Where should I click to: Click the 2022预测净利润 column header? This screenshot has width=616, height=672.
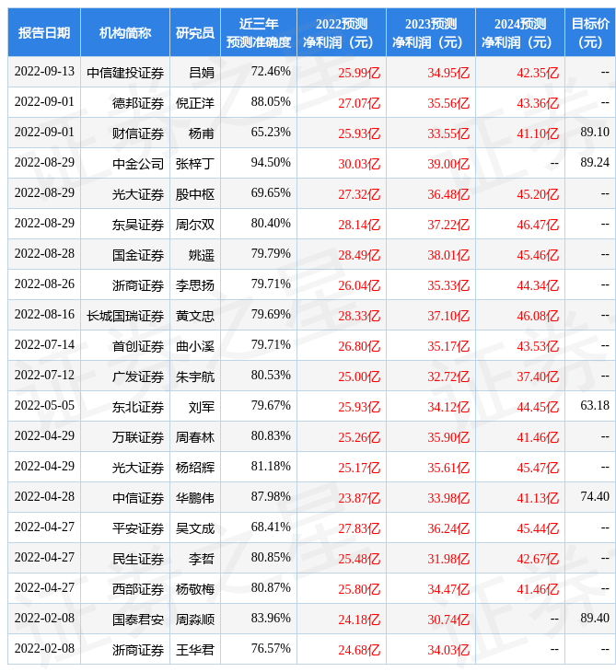pyautogui.click(x=342, y=32)
